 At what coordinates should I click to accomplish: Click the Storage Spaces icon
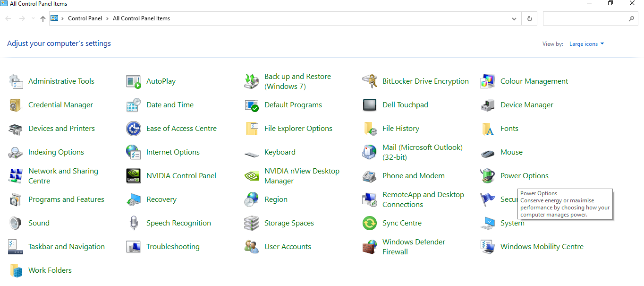tap(252, 223)
